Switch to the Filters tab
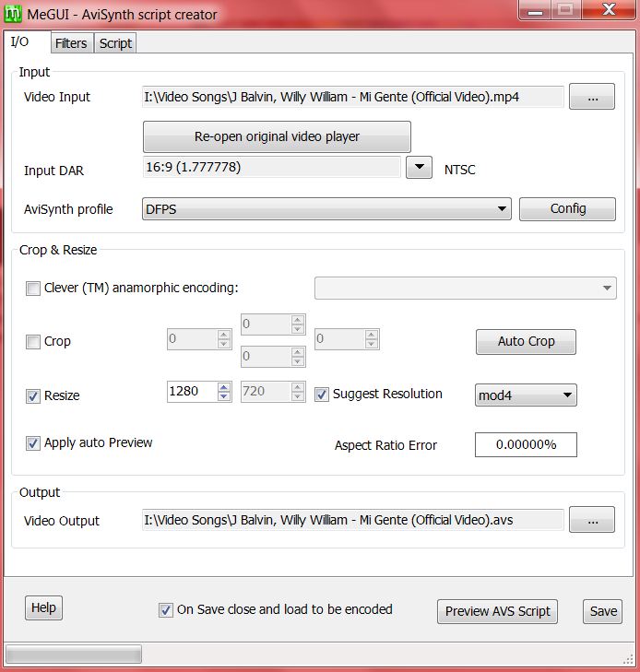Image resolution: width=640 pixels, height=672 pixels. pos(71,43)
